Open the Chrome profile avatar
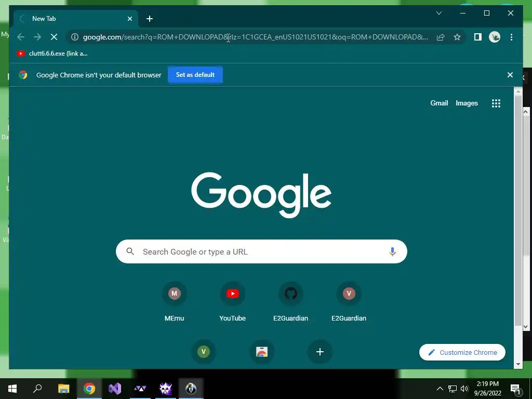Screen dimensions: 532x399 click(495, 37)
